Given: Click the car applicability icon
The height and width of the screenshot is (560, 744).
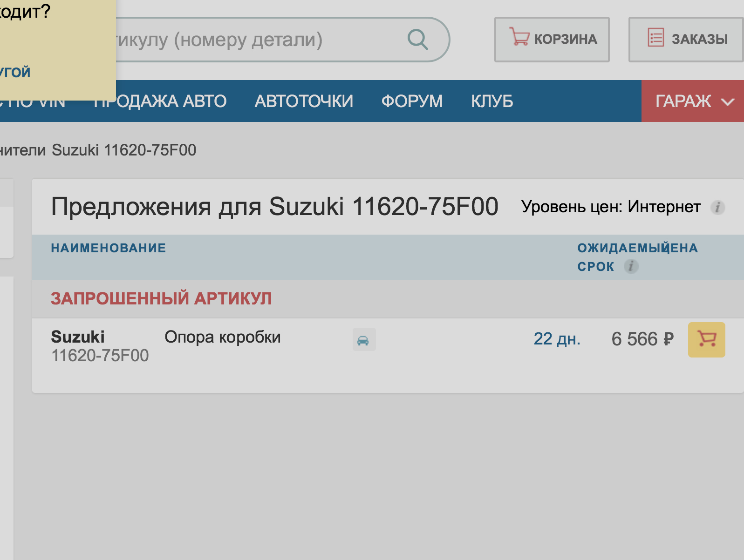Looking at the screenshot, I should tap(364, 339).
